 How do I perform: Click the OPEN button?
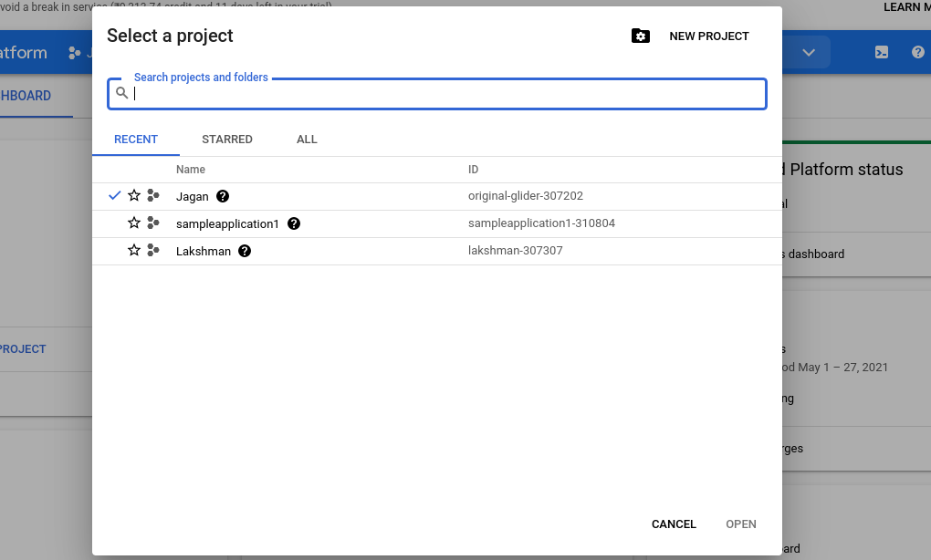[x=741, y=524]
